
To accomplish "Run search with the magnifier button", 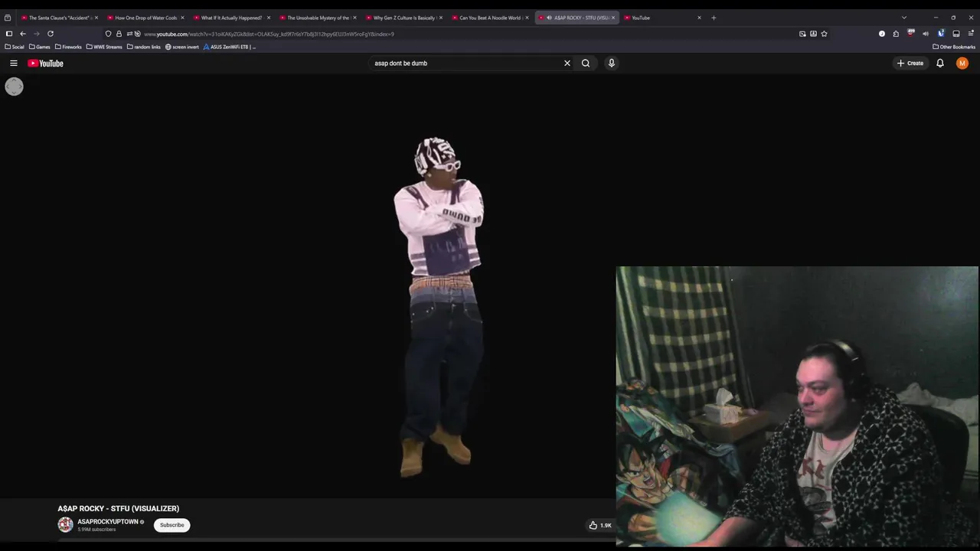I will 586,64.
